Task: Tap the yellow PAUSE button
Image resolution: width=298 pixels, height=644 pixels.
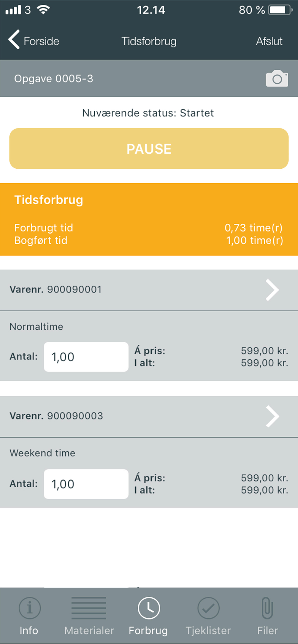Action: [x=149, y=149]
